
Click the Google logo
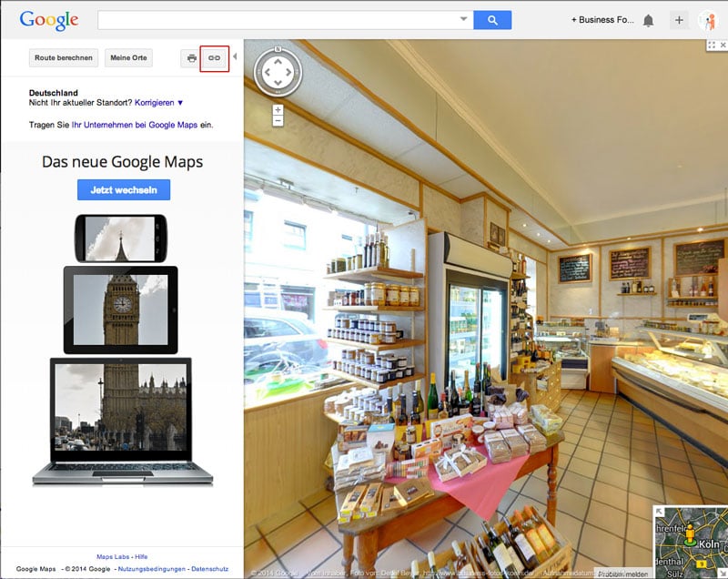tap(49, 20)
